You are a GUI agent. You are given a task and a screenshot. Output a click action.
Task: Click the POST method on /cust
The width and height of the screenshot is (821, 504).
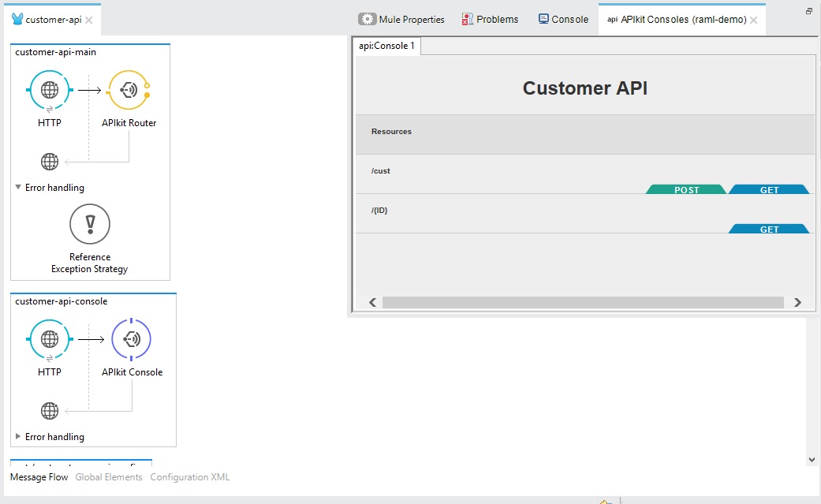[x=686, y=190]
